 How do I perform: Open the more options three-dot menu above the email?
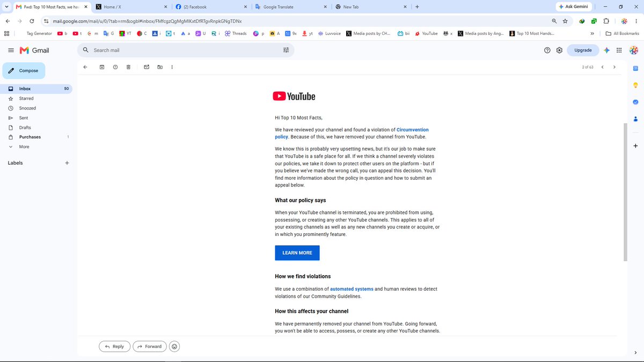tap(172, 67)
